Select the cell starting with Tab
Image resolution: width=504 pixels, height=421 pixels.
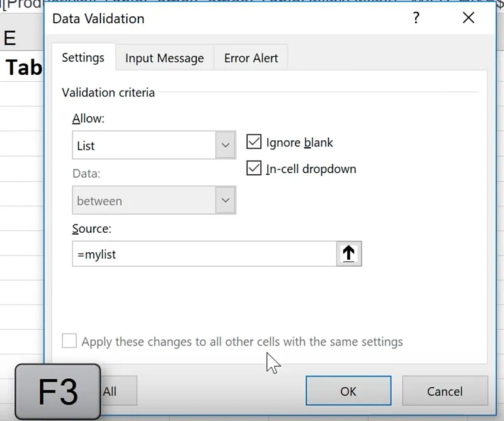coord(23,67)
